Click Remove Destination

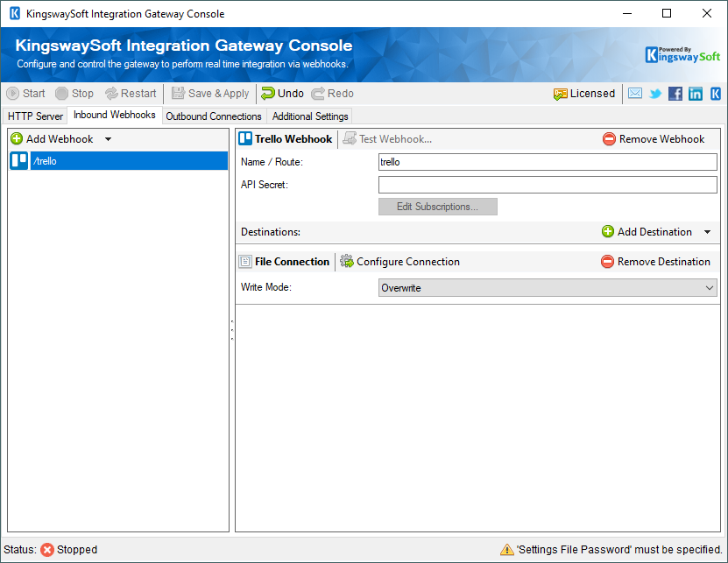[655, 262]
